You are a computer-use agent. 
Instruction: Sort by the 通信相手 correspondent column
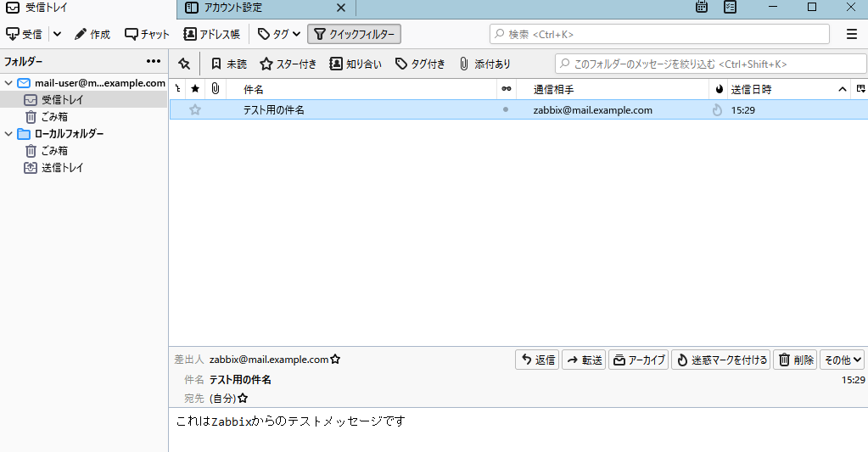coord(613,89)
